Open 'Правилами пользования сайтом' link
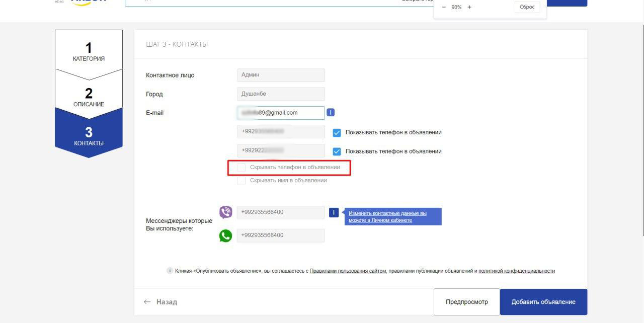Image resolution: width=644 pixels, height=323 pixels. click(348, 271)
